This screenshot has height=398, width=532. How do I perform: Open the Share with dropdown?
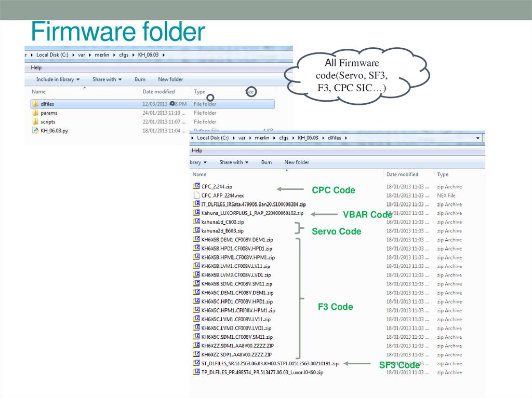point(107,79)
